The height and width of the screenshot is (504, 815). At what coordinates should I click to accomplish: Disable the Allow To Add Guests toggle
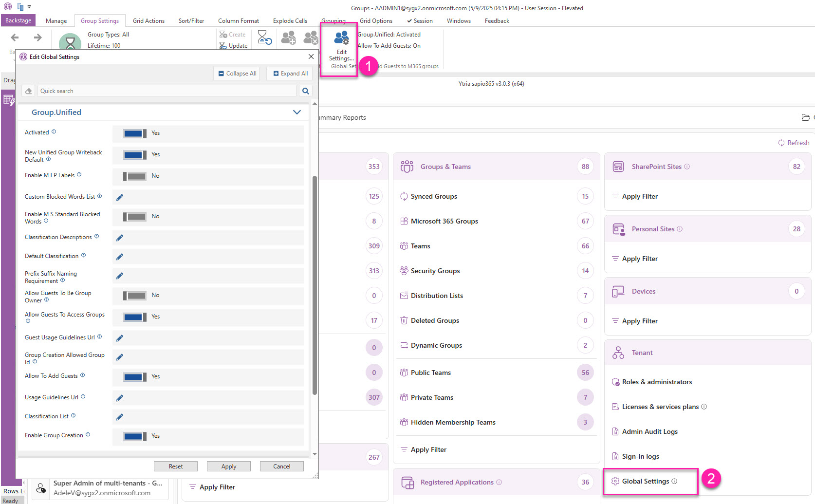click(135, 376)
